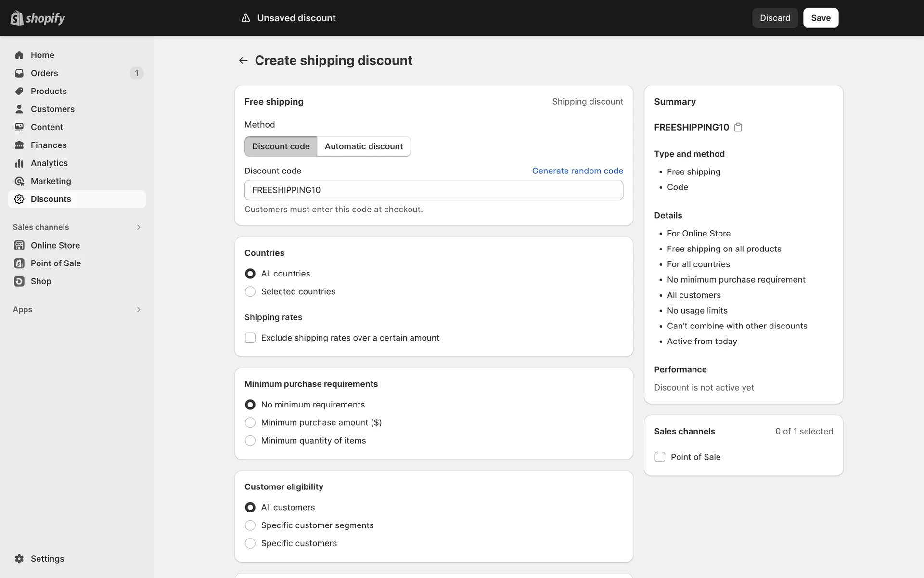924x578 pixels.
Task: Click the Marketing target icon
Action: tap(19, 181)
